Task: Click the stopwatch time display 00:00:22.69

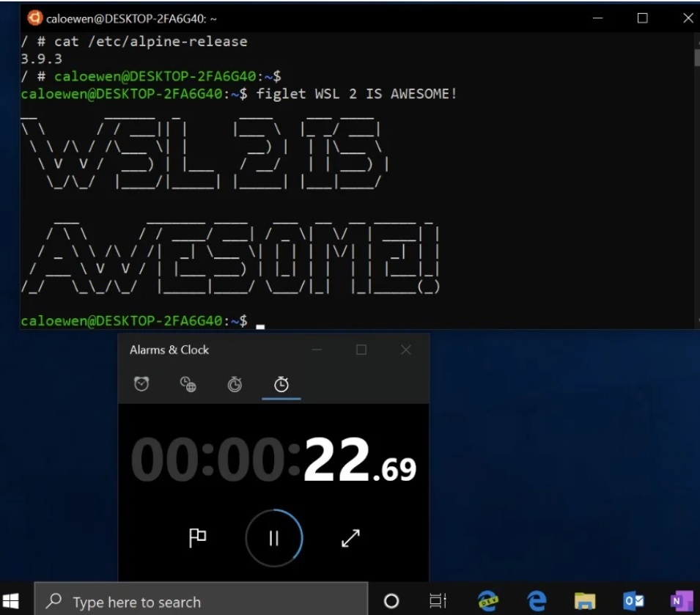Action: click(273, 460)
